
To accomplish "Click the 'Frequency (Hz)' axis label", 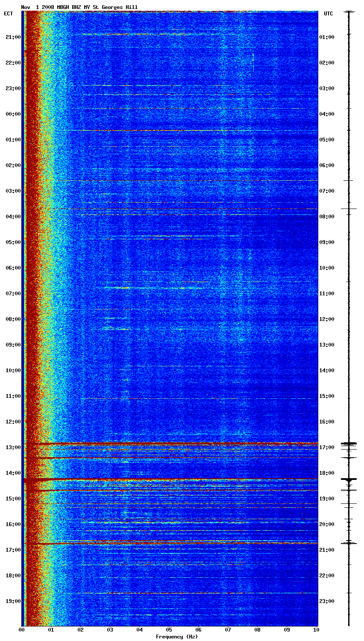I will point(176,637).
